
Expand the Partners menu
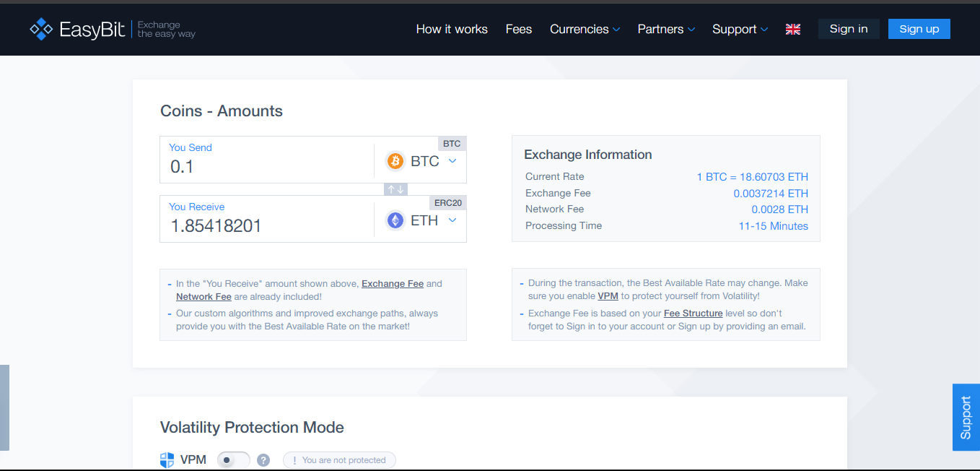[x=666, y=29]
